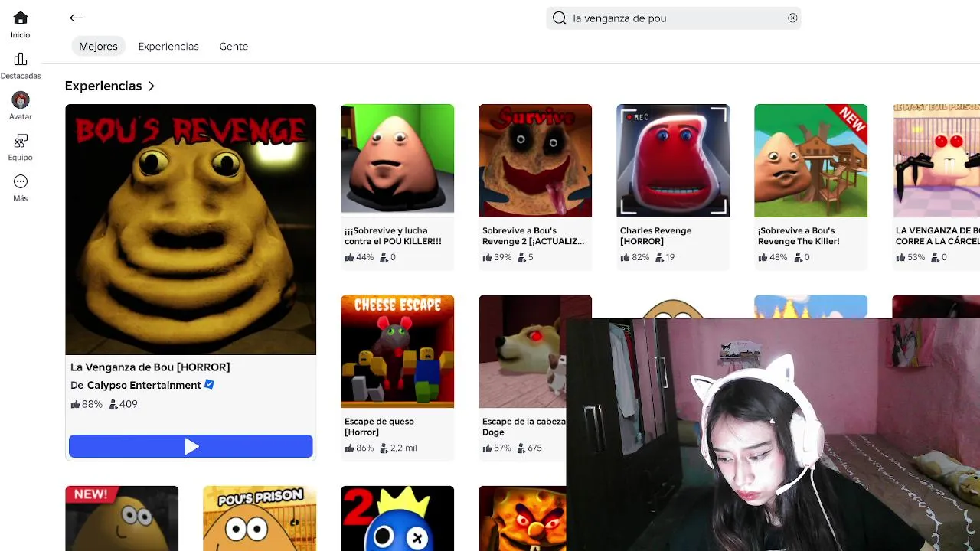Go to Inicio in the sidebar
980x551 pixels.
tap(21, 24)
